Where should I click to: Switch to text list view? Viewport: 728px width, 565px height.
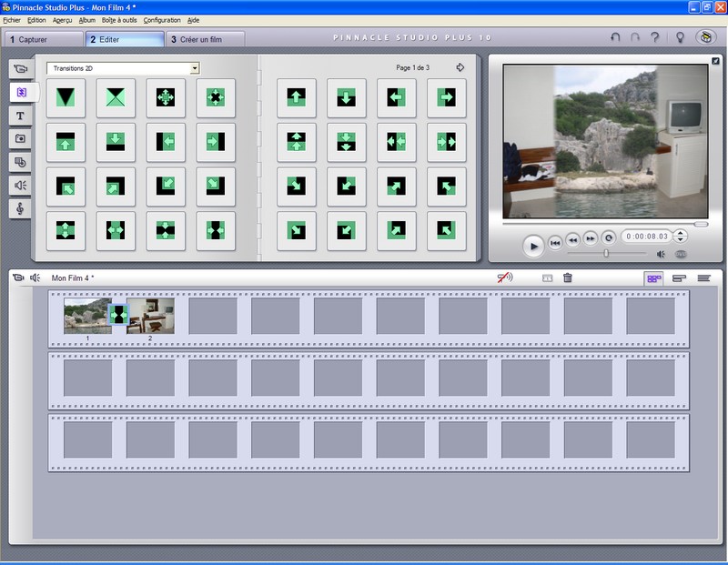coord(703,278)
